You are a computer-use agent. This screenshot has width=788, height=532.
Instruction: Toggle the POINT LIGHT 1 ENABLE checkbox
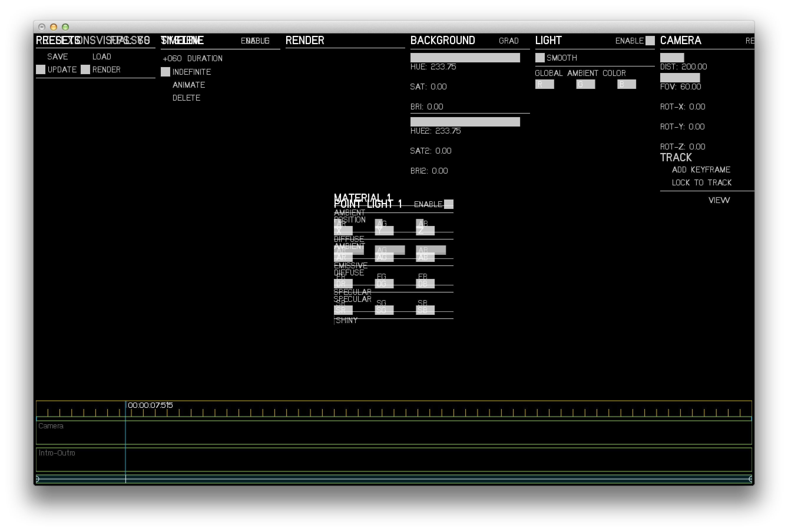(x=448, y=204)
